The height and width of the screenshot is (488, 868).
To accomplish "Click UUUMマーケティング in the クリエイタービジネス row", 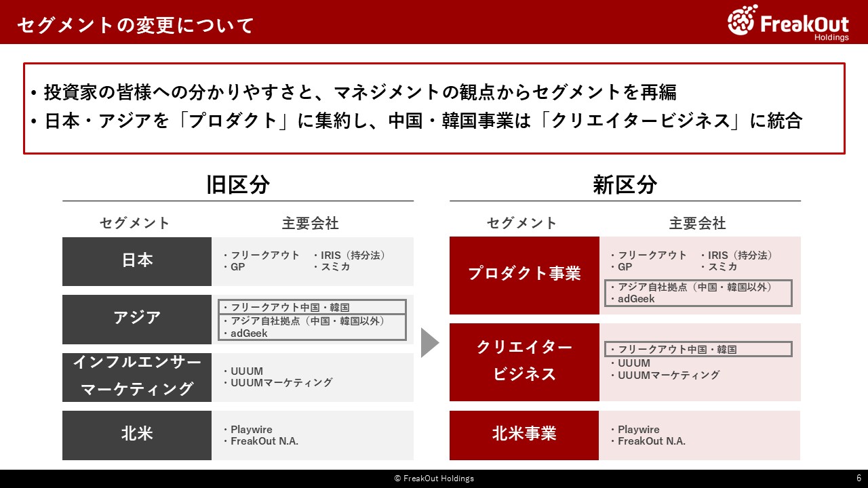I will coord(669,375).
